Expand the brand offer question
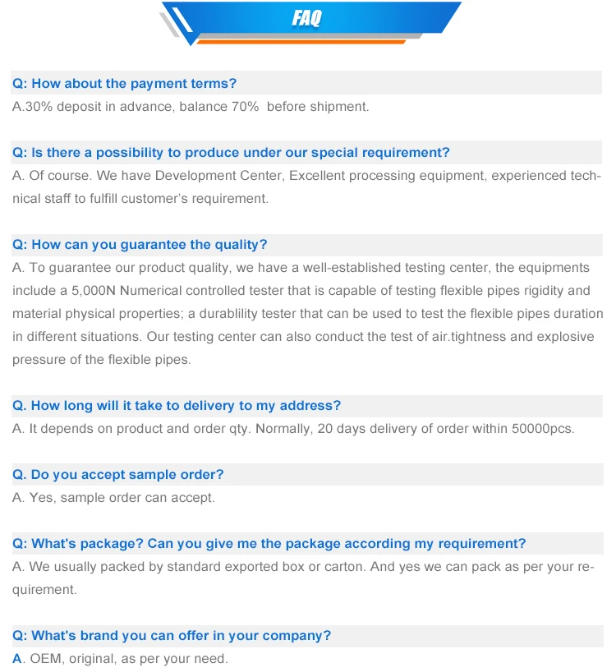The height and width of the screenshot is (672, 616). (x=172, y=635)
